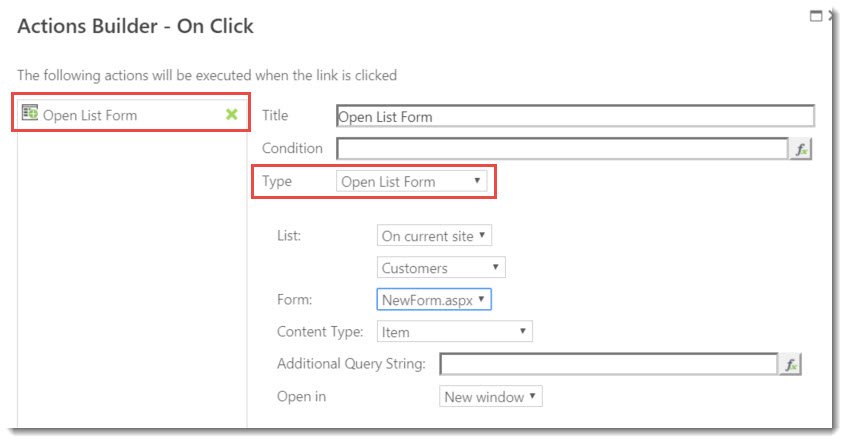Click into the Condition input box
Viewport: 847px width, 443px height.
pos(563,149)
